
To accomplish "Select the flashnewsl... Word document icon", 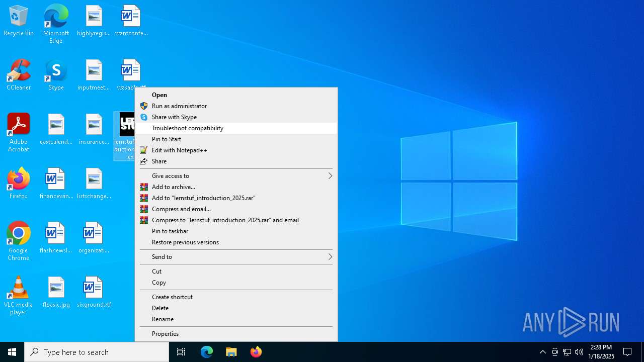I will click(x=56, y=238).
